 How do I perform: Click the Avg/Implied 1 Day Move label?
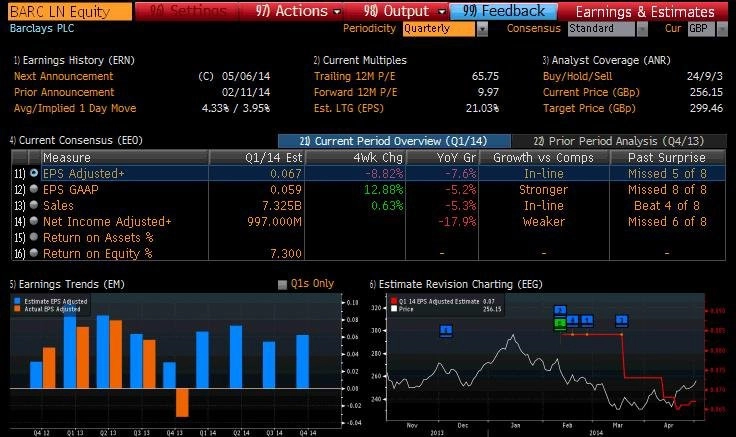pyautogui.click(x=75, y=108)
